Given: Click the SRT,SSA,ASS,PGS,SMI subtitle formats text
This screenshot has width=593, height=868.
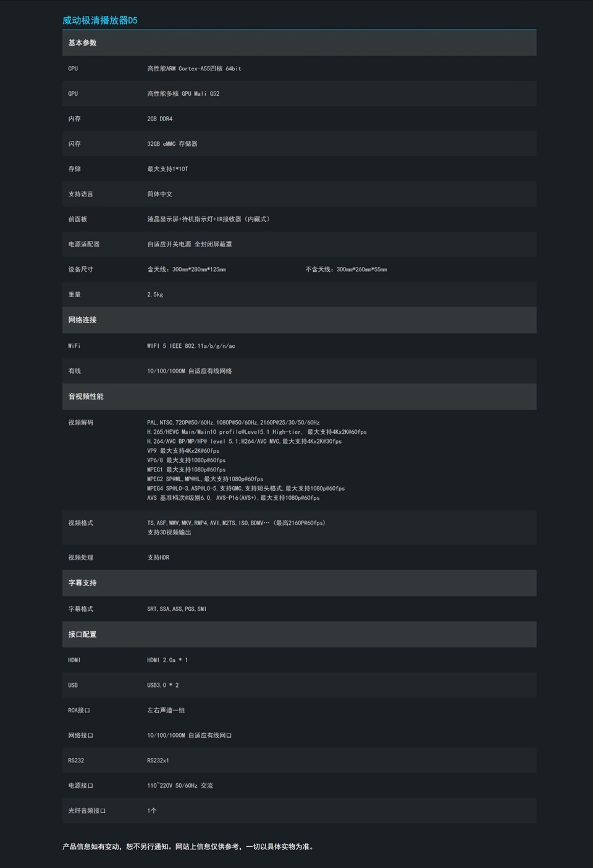Looking at the screenshot, I should (177, 609).
